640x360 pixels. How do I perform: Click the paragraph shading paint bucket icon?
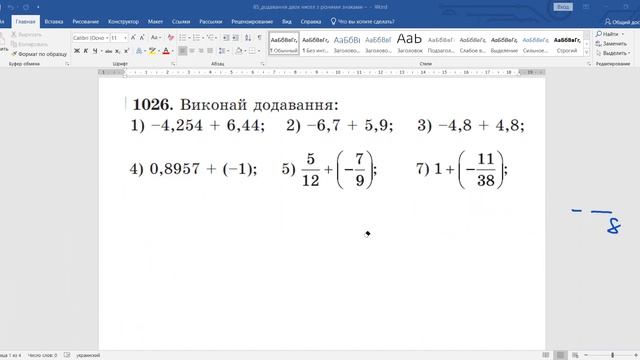[239, 51]
